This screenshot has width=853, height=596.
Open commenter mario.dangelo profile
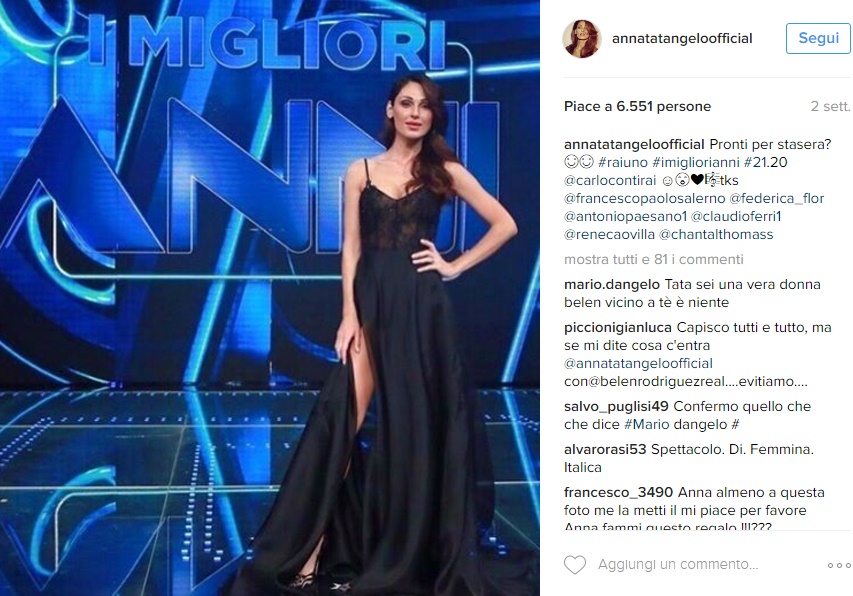pyautogui.click(x=611, y=284)
